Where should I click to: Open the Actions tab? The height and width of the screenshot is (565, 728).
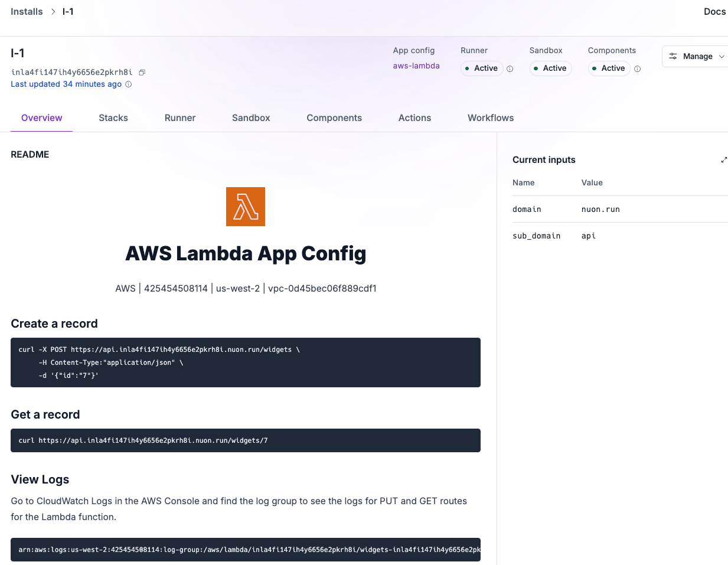tap(414, 118)
